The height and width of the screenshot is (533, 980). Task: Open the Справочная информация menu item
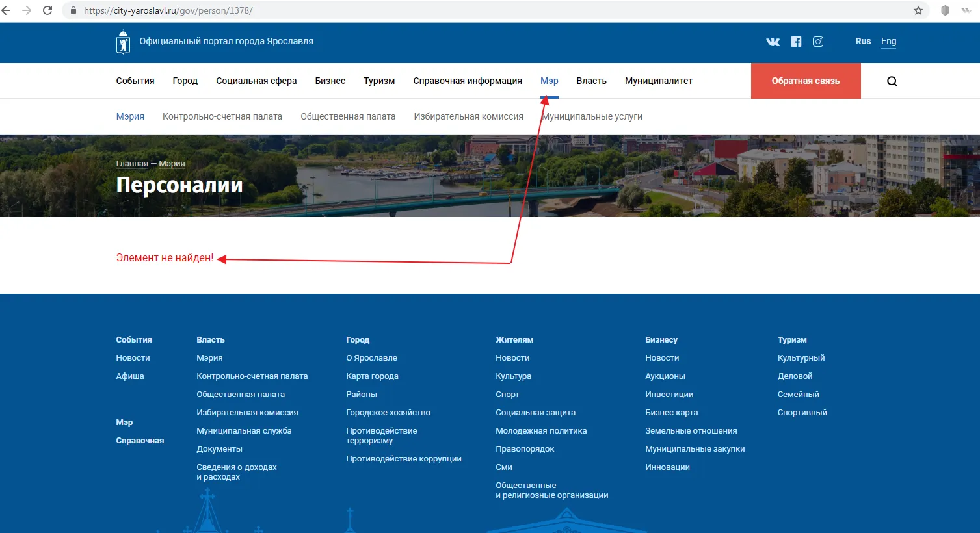click(467, 81)
